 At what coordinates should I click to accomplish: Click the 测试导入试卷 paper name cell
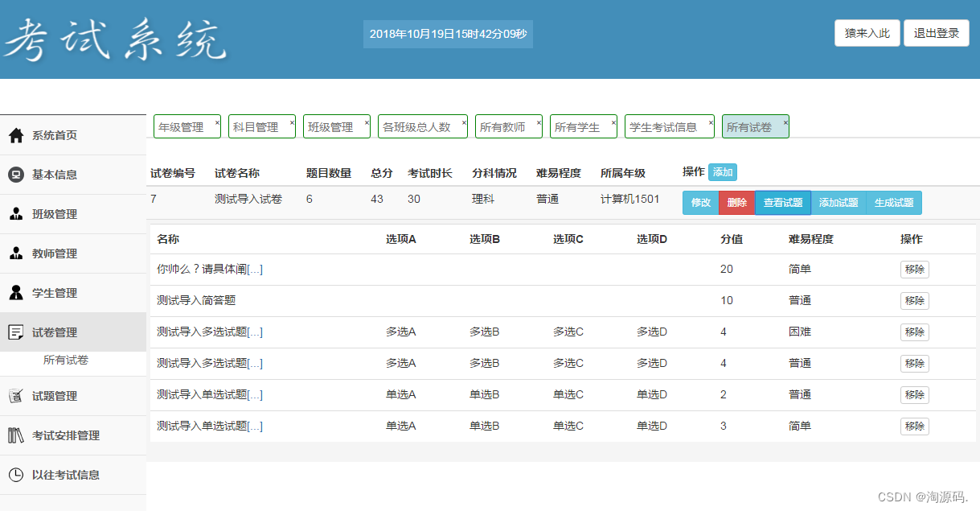tap(248, 199)
